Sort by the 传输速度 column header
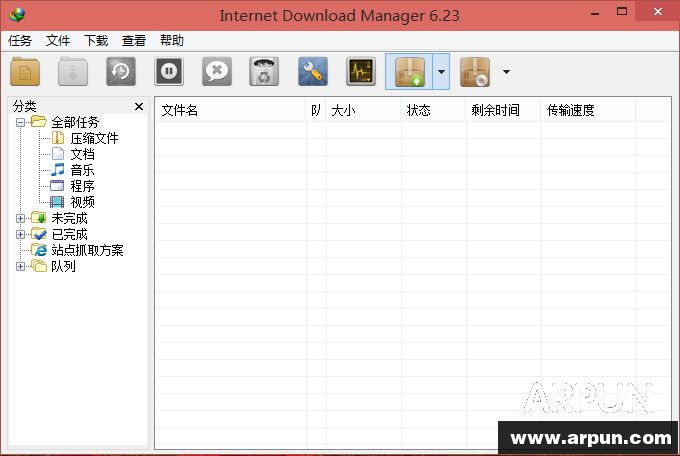Viewport: 680px width, 456px height. (x=588, y=110)
